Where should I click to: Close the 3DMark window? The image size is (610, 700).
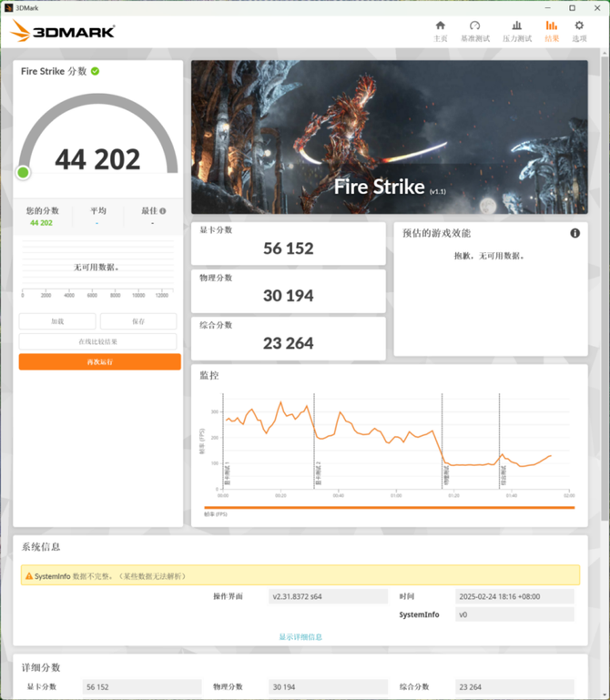(x=597, y=8)
